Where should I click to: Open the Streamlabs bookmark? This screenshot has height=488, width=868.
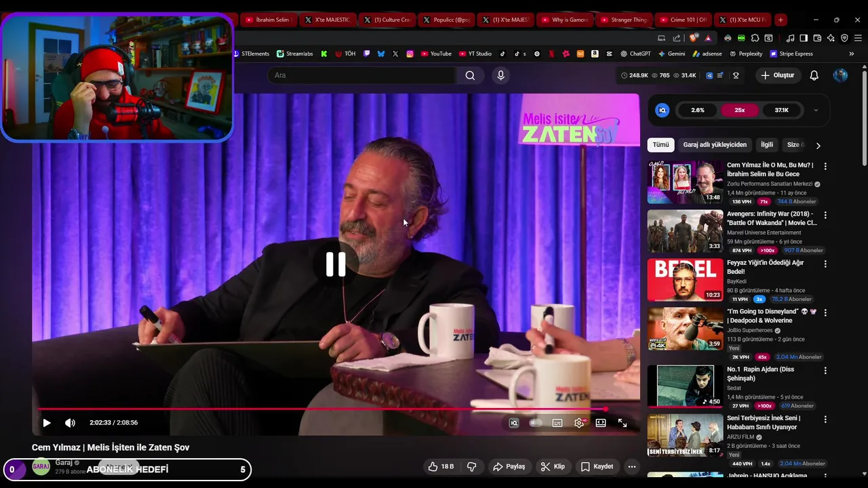point(295,54)
